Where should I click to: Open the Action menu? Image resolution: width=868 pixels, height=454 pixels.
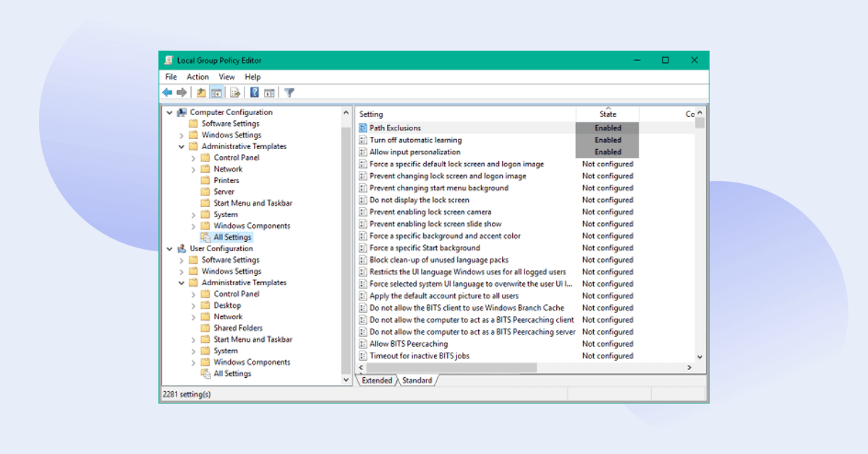pyautogui.click(x=197, y=76)
